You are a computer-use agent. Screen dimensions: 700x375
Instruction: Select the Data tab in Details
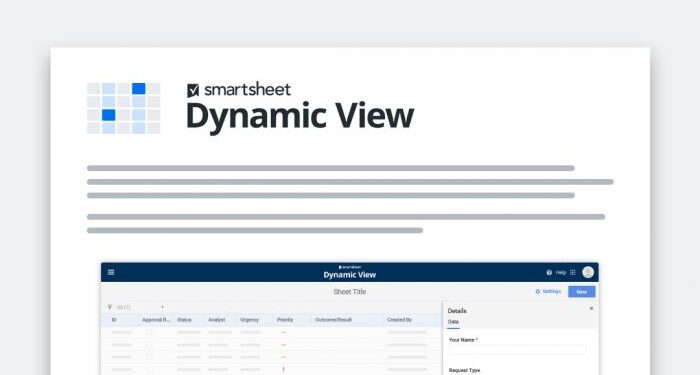click(x=453, y=322)
